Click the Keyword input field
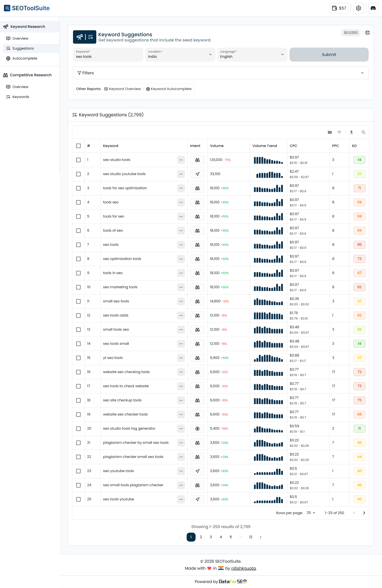 pyautogui.click(x=108, y=54)
